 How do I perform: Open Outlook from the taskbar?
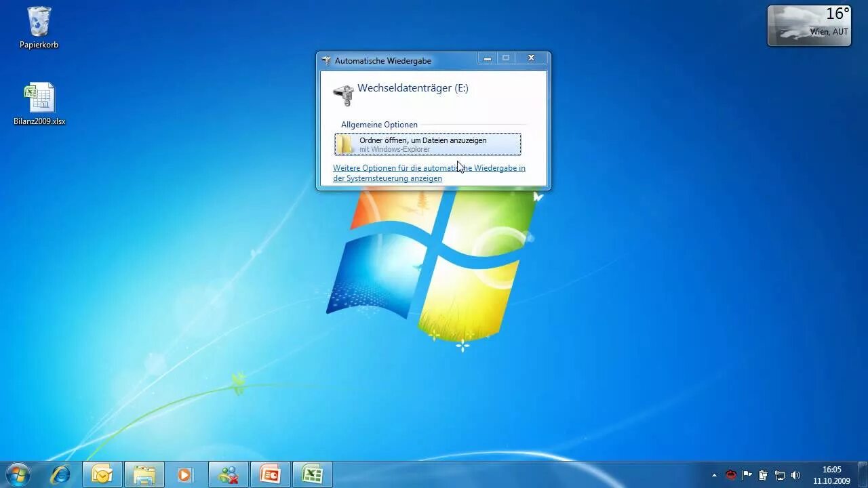[102, 474]
